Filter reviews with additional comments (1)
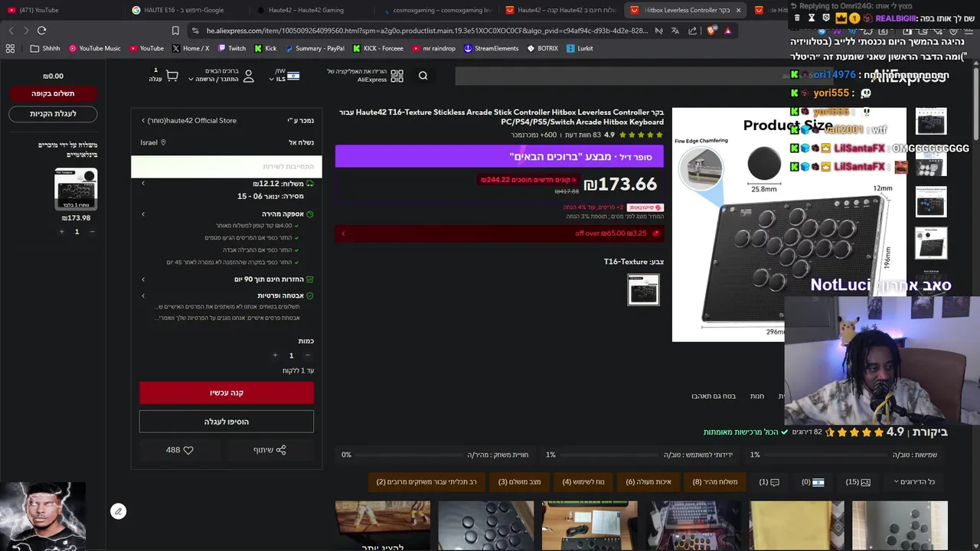 (x=769, y=482)
